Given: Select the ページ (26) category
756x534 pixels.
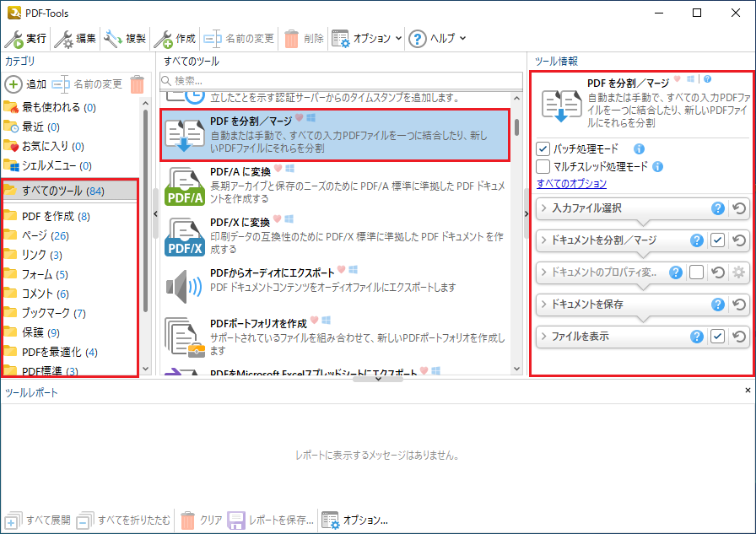Looking at the screenshot, I should point(36,235).
